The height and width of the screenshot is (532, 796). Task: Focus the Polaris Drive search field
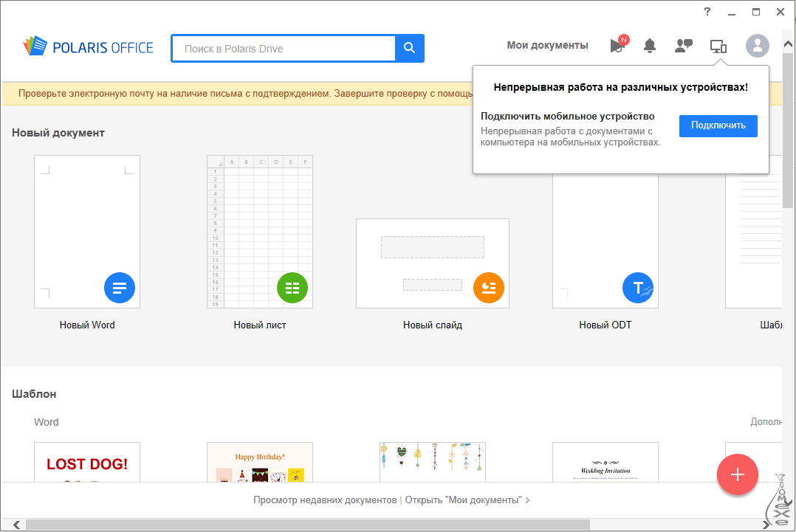click(x=284, y=49)
